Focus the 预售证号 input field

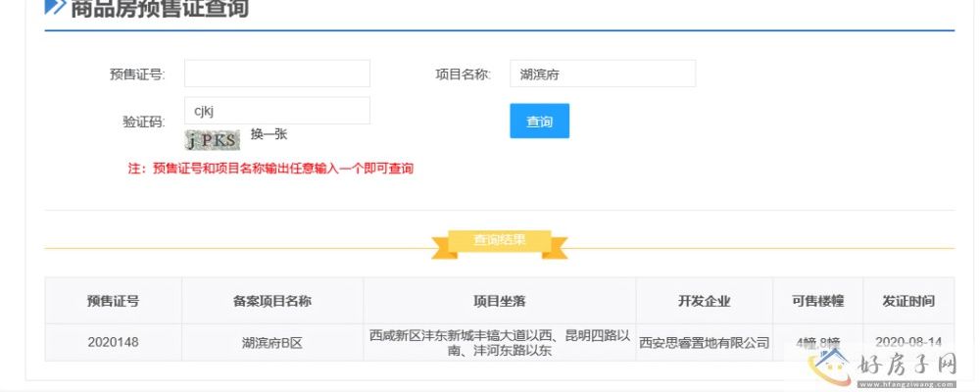(x=276, y=73)
